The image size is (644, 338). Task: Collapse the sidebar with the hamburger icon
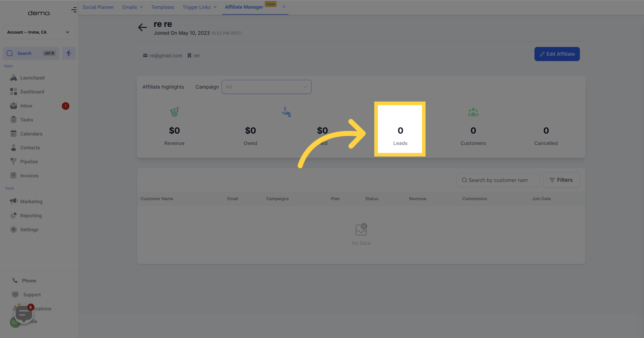tap(74, 10)
